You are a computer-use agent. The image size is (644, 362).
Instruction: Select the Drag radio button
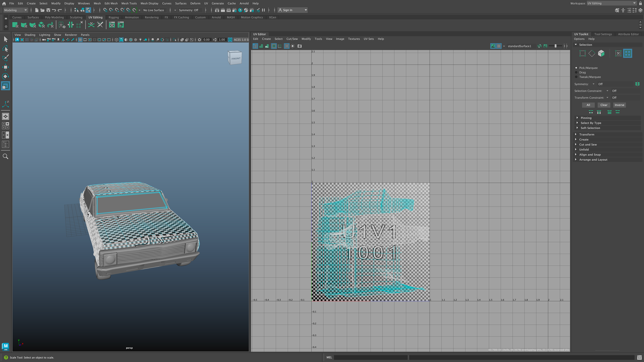click(x=576, y=72)
